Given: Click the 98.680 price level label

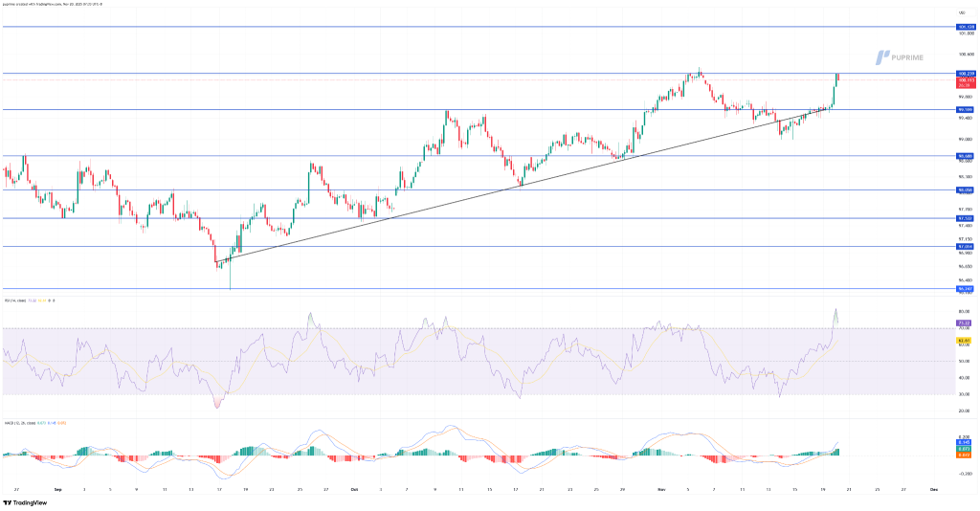Looking at the screenshot, I should click(x=966, y=156).
